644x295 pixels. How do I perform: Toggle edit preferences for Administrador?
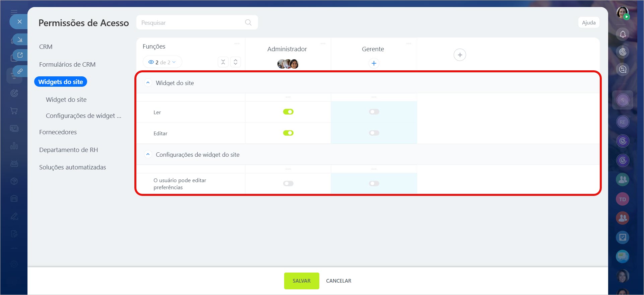tap(288, 183)
